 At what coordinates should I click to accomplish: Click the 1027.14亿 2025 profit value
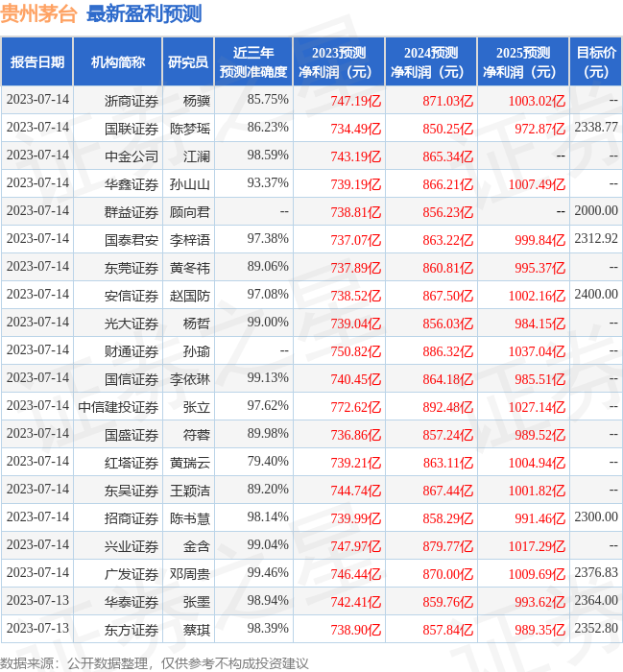pyautogui.click(x=537, y=407)
